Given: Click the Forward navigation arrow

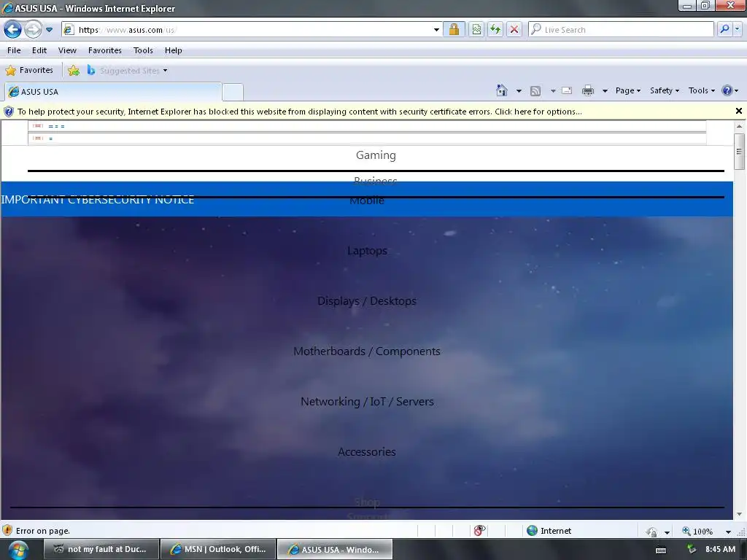Looking at the screenshot, I should click(x=32, y=29).
